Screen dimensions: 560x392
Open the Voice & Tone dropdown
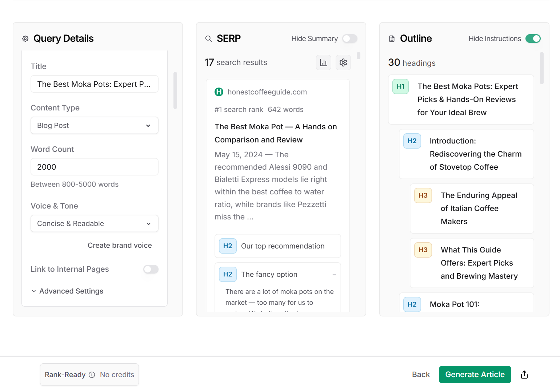[95, 223]
